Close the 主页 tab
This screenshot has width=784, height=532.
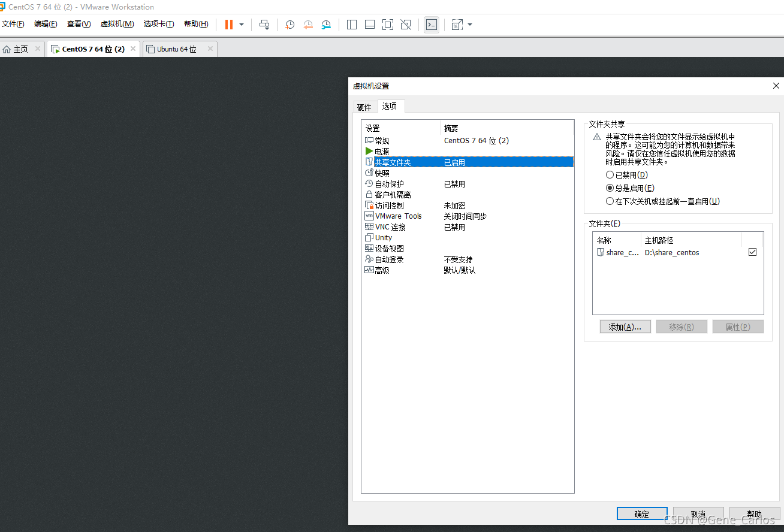(37, 49)
